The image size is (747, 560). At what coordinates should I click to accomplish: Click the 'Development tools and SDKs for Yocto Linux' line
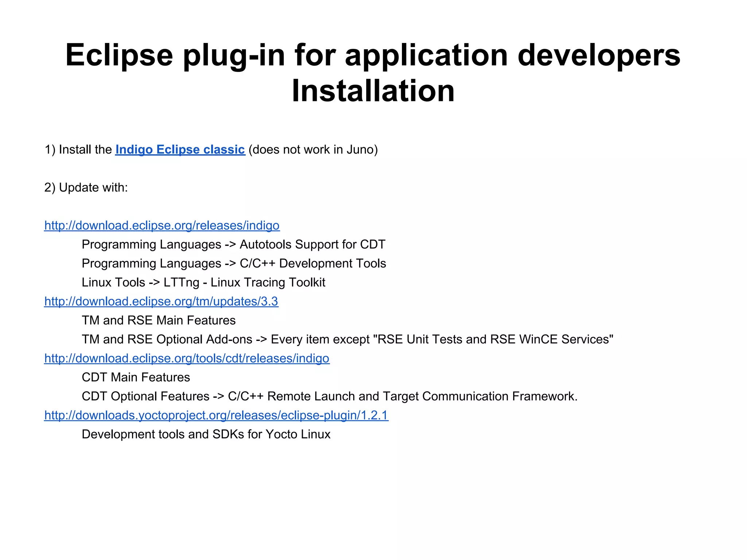206,434
